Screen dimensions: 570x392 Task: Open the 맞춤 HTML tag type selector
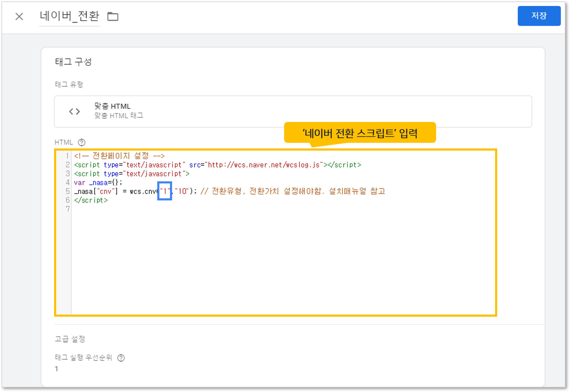click(x=293, y=111)
